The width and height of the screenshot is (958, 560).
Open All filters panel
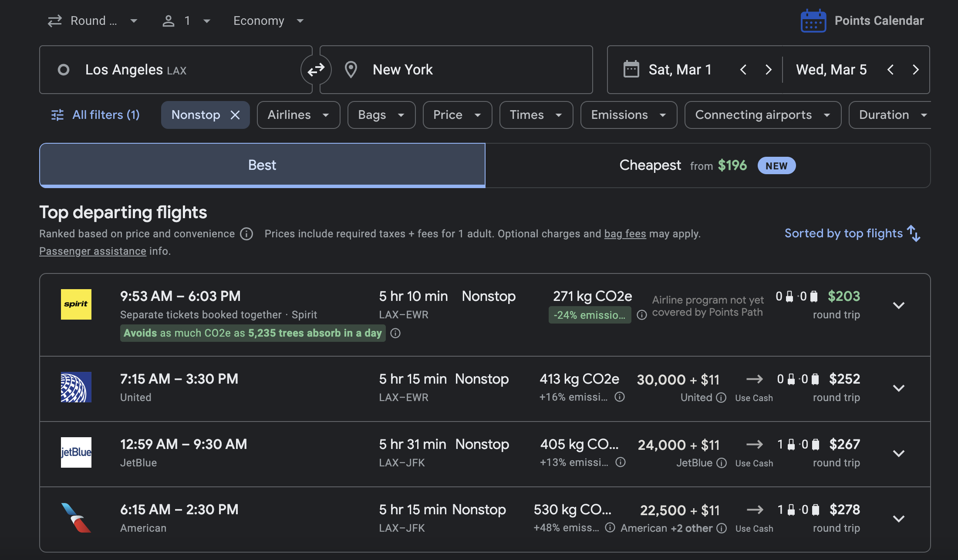tap(95, 115)
